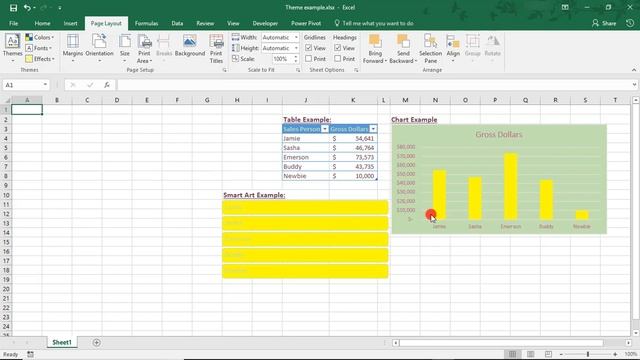Switch to Normal view in status bar
The image size is (640, 360).
512,354
